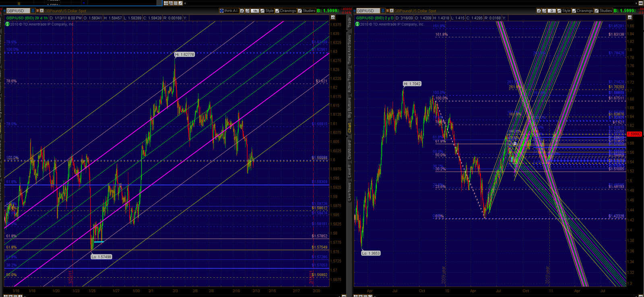Open the Big Buttons side tab

(349, 107)
